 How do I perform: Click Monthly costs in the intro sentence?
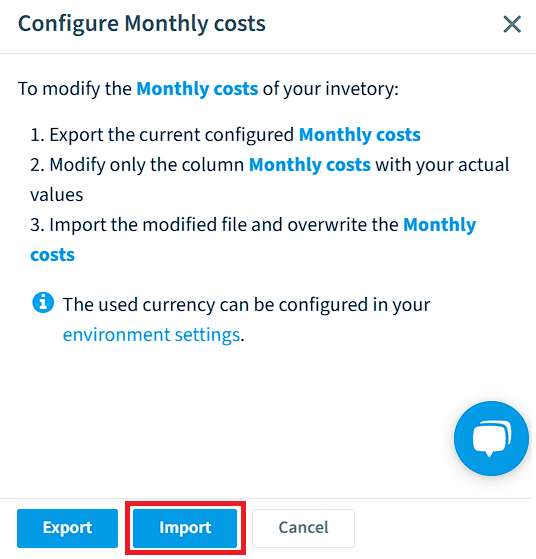click(x=197, y=89)
